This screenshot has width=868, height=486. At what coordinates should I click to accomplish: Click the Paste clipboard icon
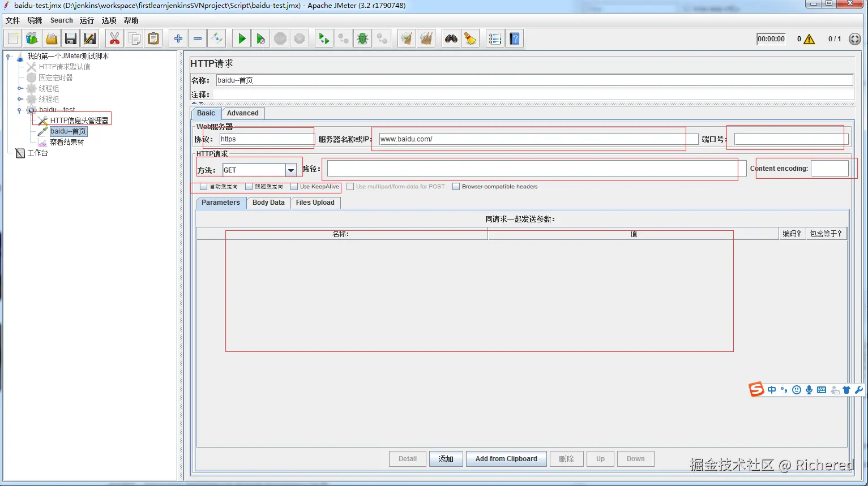point(153,38)
